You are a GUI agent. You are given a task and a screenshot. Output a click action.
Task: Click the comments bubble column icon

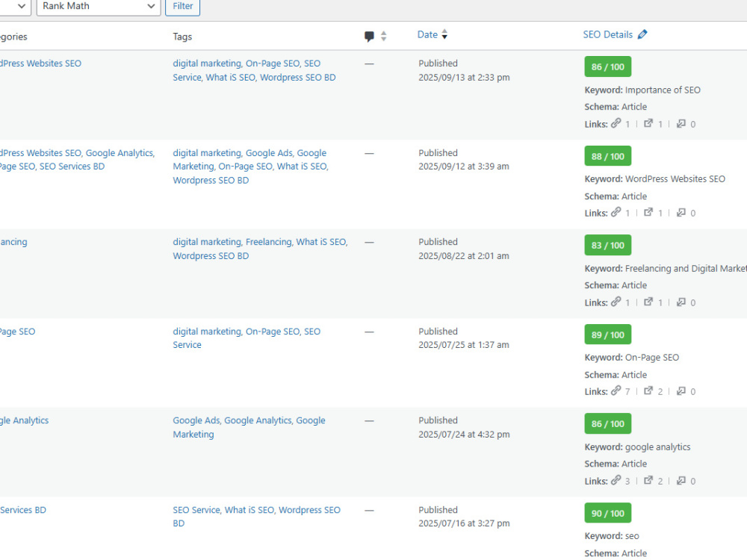click(x=369, y=36)
